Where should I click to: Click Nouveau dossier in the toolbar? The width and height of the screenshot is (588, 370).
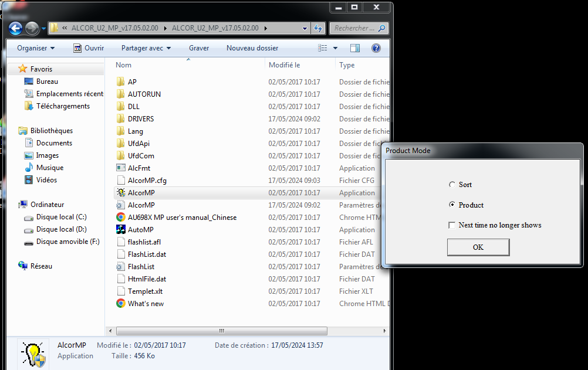tap(252, 48)
